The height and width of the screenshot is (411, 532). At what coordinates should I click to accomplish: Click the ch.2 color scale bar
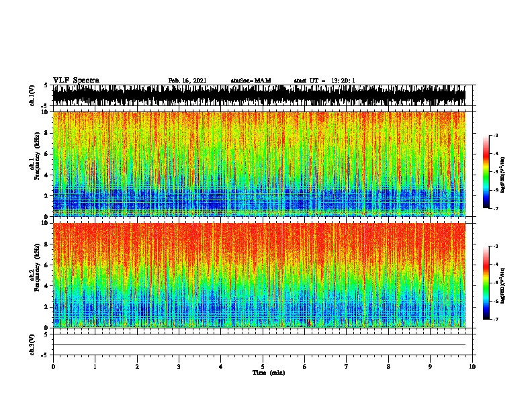coord(486,283)
